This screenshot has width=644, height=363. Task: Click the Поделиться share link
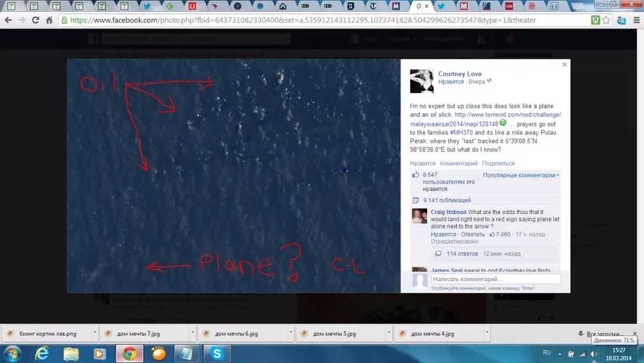click(x=498, y=164)
